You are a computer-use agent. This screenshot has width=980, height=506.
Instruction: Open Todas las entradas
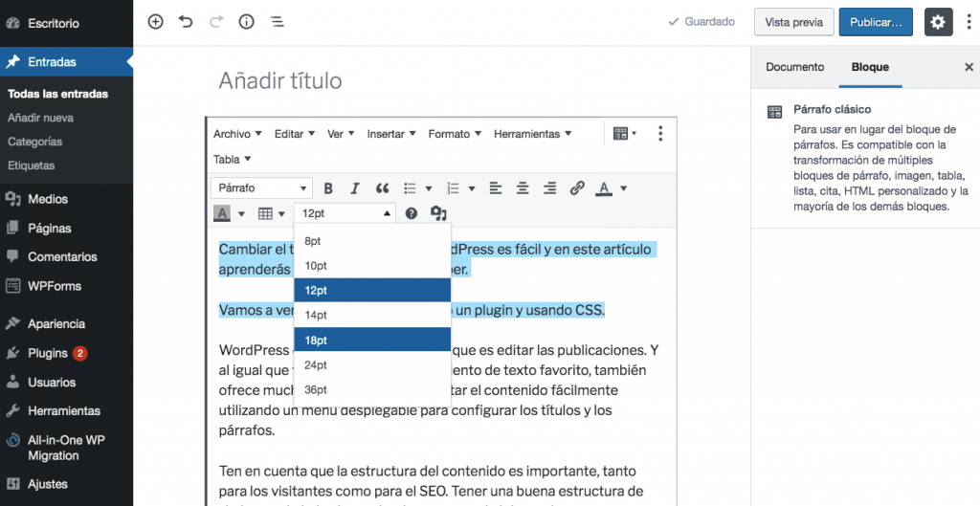click(57, 94)
